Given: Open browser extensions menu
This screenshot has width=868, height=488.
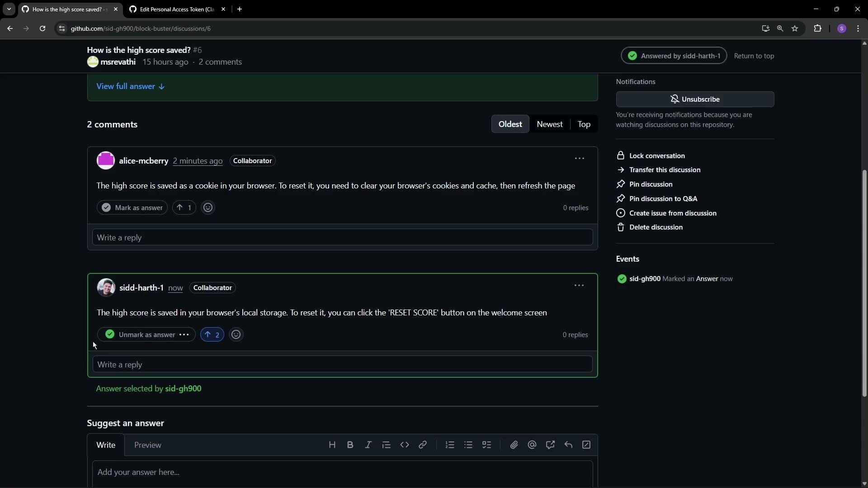Looking at the screenshot, I should 818,28.
